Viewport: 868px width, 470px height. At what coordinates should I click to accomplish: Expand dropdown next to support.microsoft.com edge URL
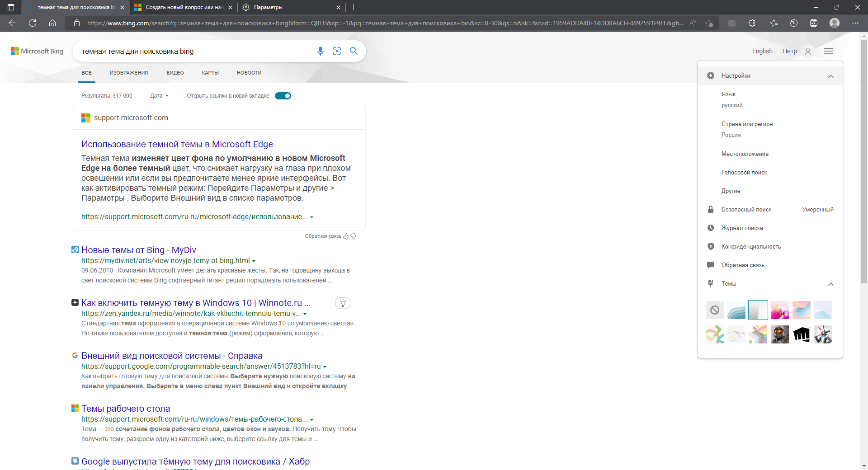pos(311,217)
